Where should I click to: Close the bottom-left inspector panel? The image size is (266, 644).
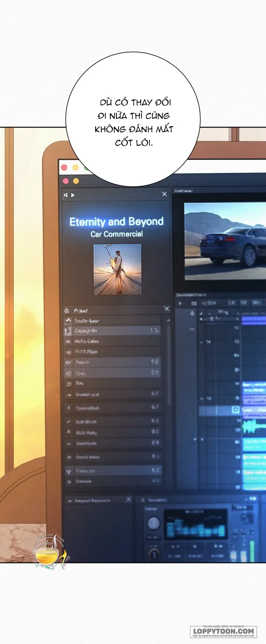tap(129, 499)
